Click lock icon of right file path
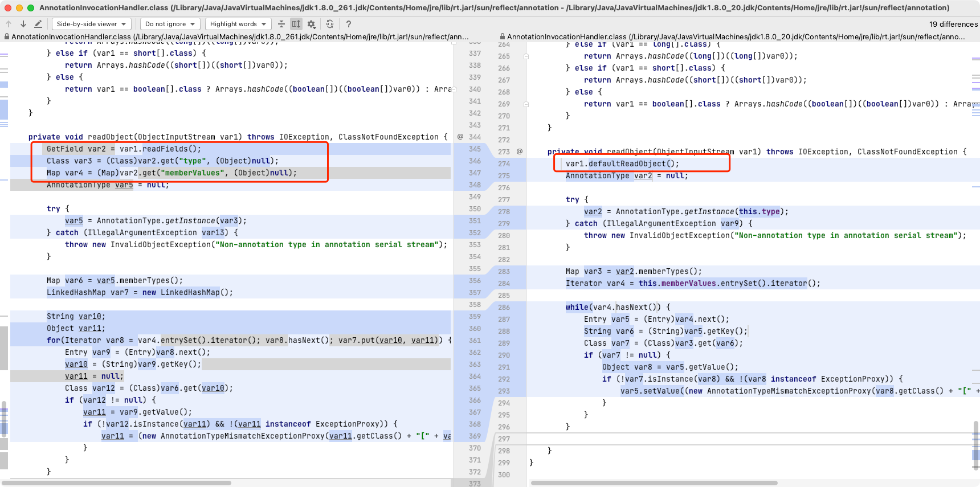Viewport: 980px width, 487px height. tap(503, 36)
